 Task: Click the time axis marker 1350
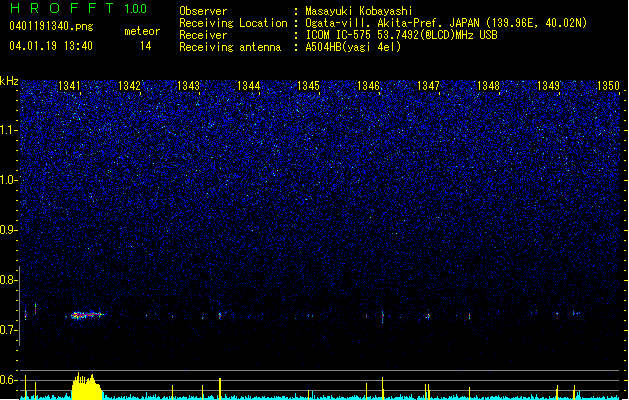point(609,86)
